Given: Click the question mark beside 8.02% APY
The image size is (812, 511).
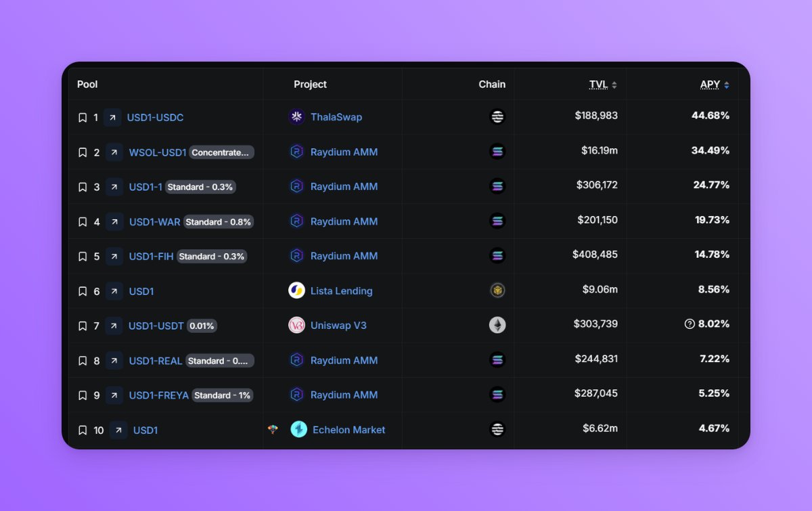Looking at the screenshot, I should tap(690, 324).
